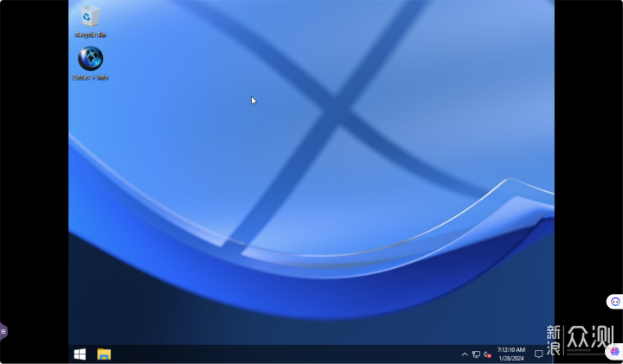This screenshot has height=364, width=623.
Task: Select the Extras + Info desktop icon
Action: tap(90, 63)
